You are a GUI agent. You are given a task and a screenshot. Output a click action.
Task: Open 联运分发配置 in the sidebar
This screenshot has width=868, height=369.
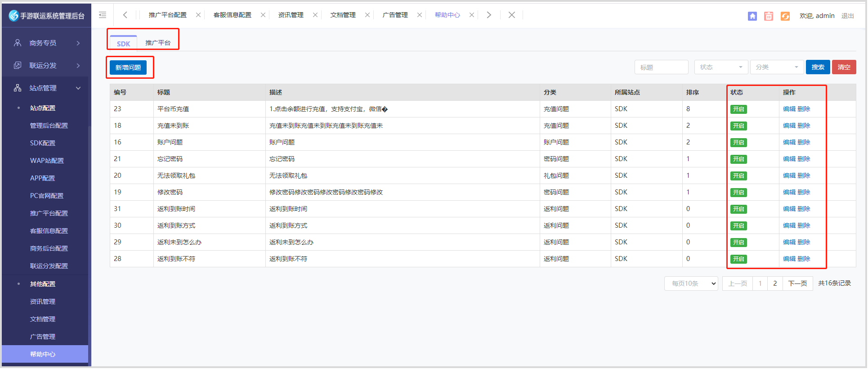[49, 266]
